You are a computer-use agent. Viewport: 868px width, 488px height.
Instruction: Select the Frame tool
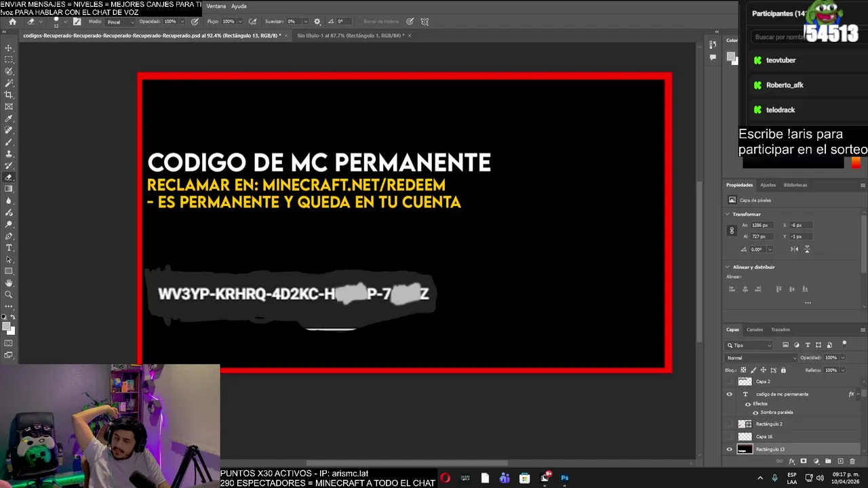[x=9, y=106]
